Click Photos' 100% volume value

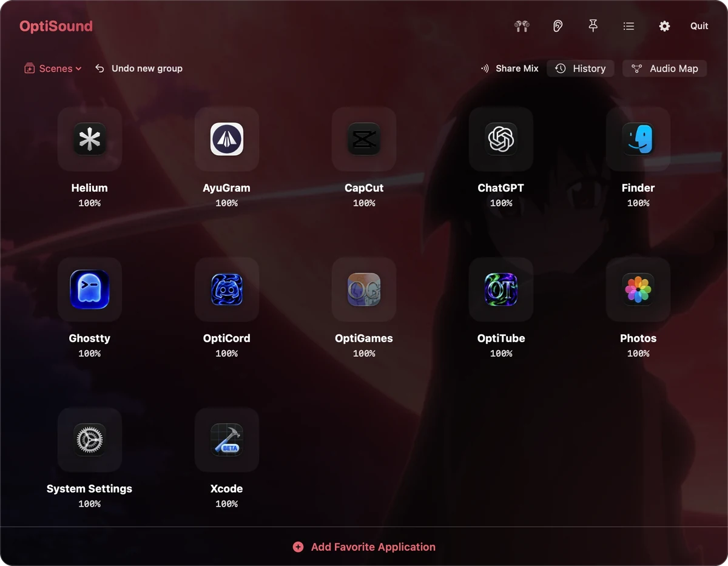coord(638,354)
